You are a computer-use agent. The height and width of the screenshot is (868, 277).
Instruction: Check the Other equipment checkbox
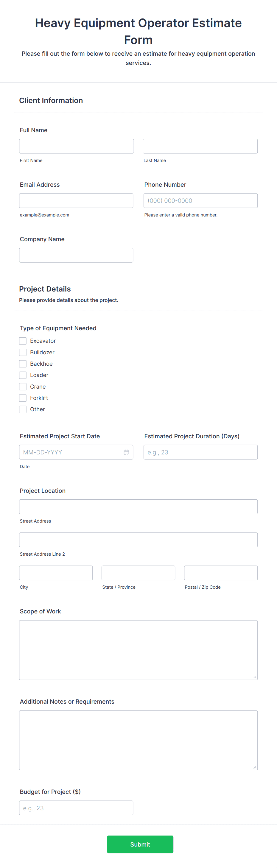click(23, 409)
